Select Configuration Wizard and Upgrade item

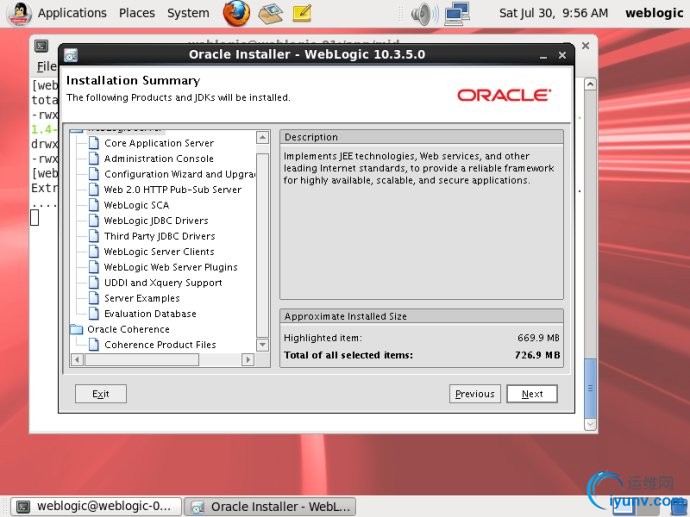179,174
